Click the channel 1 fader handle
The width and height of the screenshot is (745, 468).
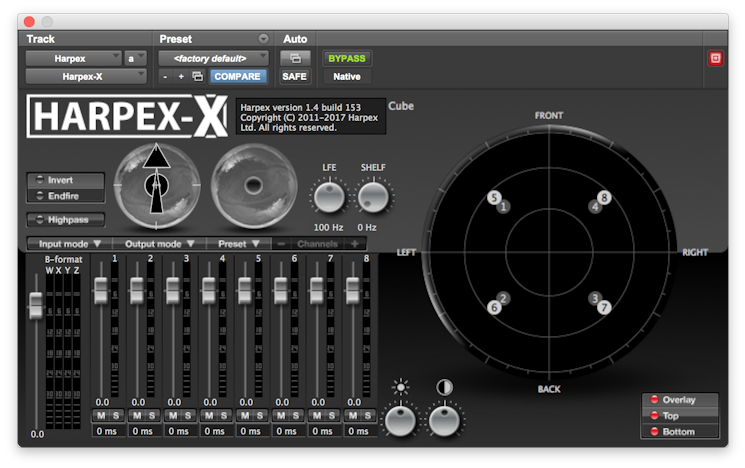101,290
